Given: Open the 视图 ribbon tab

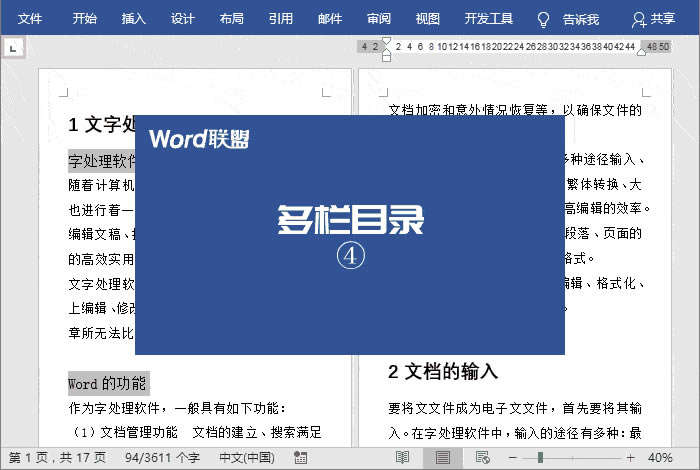Looking at the screenshot, I should (x=428, y=18).
